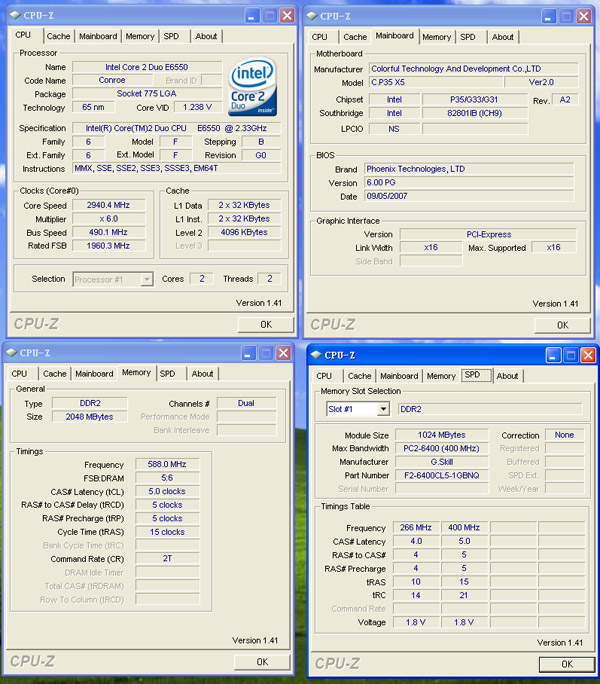Click the BIOS brand Phoenix Technologies, LTD
Image resolution: width=600 pixels, height=684 pixels.
point(469,169)
